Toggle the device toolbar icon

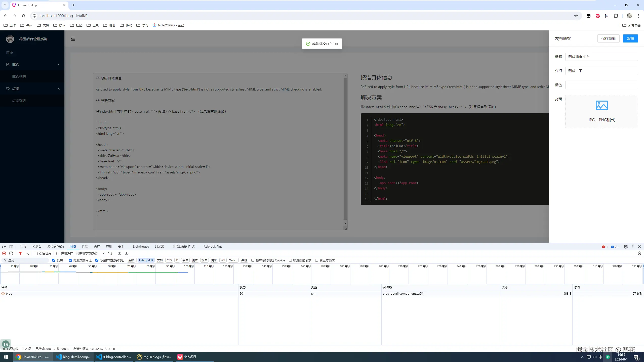click(11, 247)
